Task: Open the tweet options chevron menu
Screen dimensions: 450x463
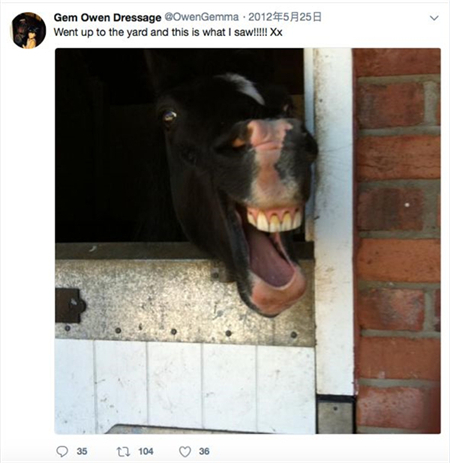Action: [434, 18]
